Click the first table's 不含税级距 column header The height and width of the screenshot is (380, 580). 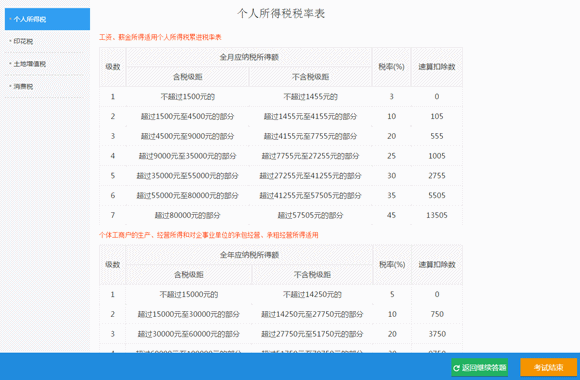click(x=311, y=77)
